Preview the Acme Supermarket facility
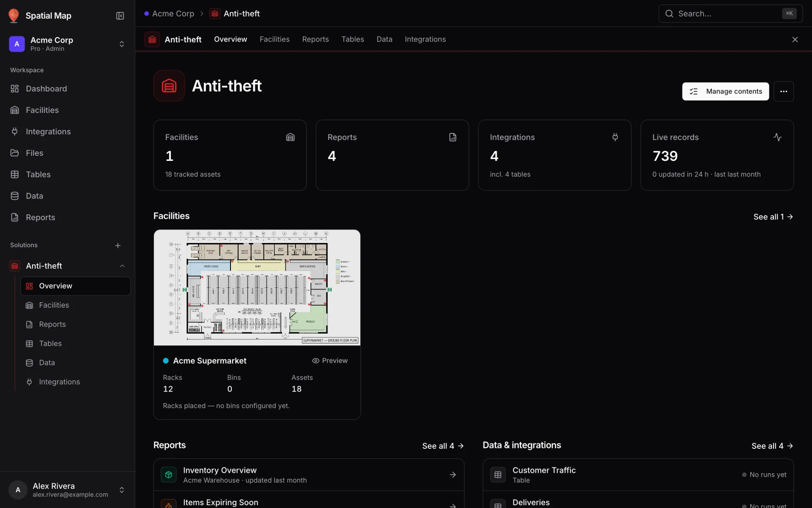The width and height of the screenshot is (812, 508). pyautogui.click(x=330, y=361)
